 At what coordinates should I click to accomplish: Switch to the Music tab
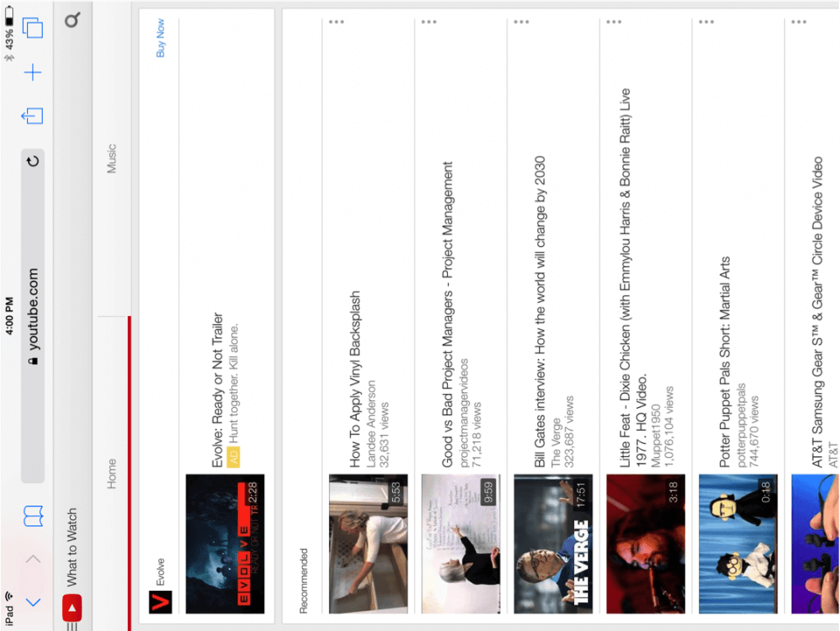point(112,158)
